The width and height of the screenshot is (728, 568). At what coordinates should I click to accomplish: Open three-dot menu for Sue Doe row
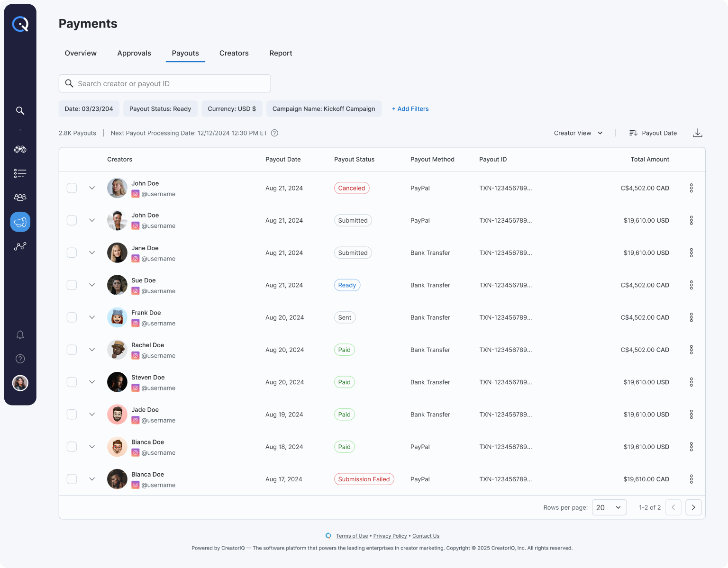tap(691, 285)
